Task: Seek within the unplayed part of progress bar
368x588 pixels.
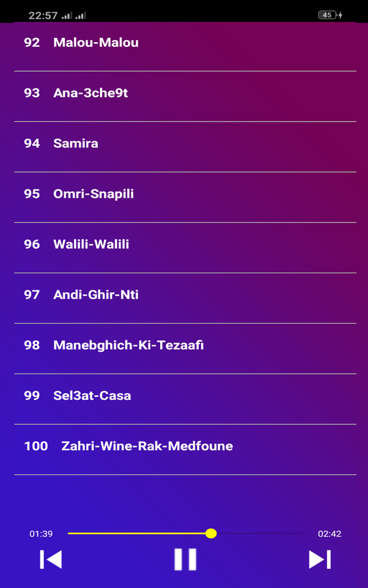Action: 260,533
